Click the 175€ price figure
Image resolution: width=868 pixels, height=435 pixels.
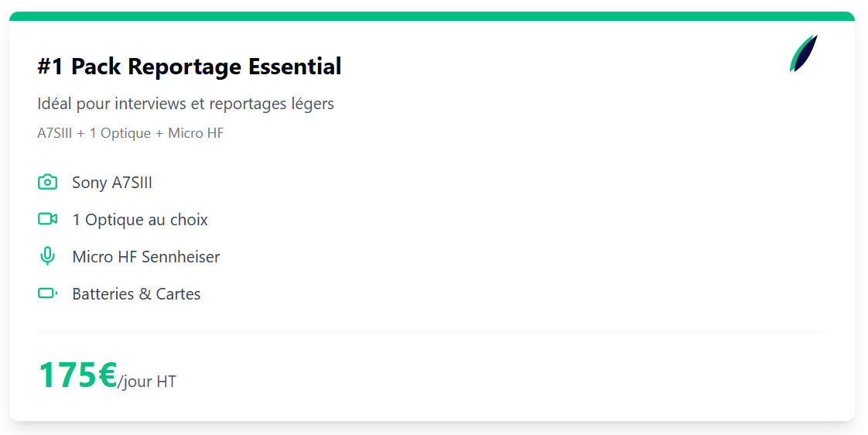click(77, 375)
